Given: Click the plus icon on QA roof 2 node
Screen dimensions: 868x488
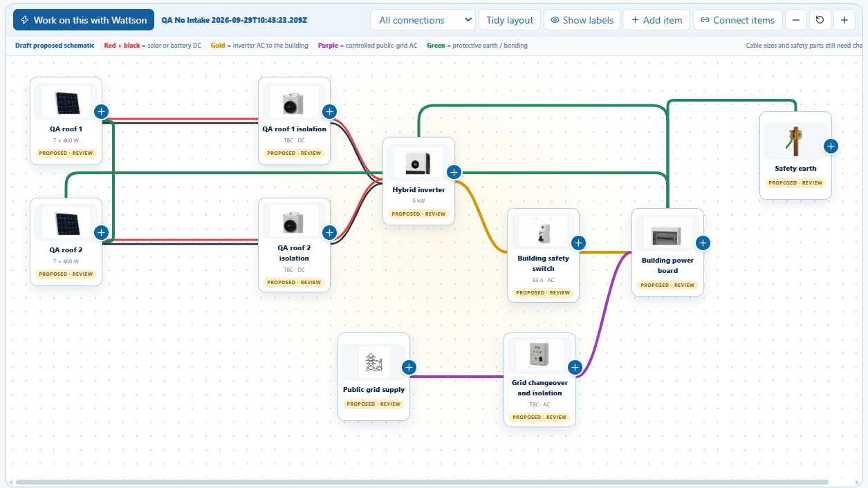Looking at the screenshot, I should tap(101, 232).
